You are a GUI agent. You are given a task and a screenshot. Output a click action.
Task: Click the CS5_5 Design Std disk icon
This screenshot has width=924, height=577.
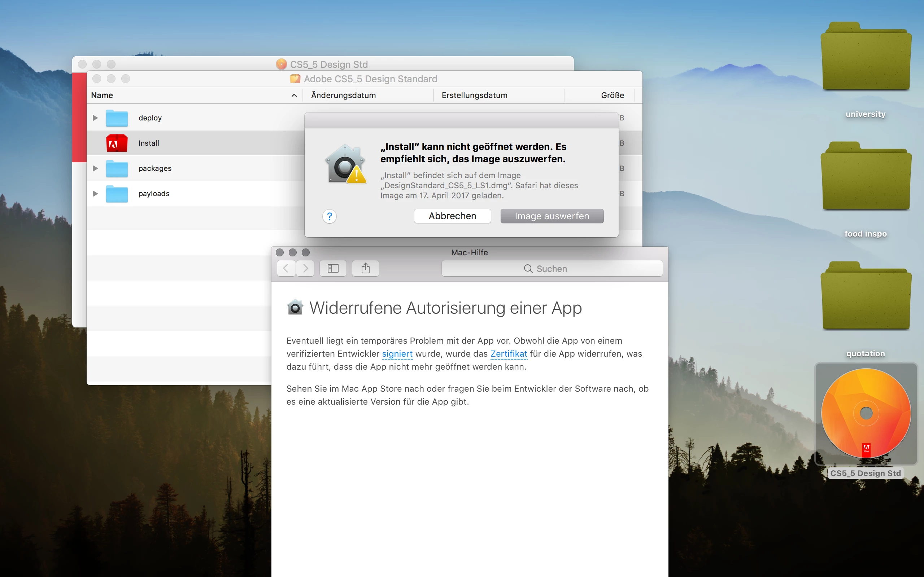pyautogui.click(x=866, y=414)
